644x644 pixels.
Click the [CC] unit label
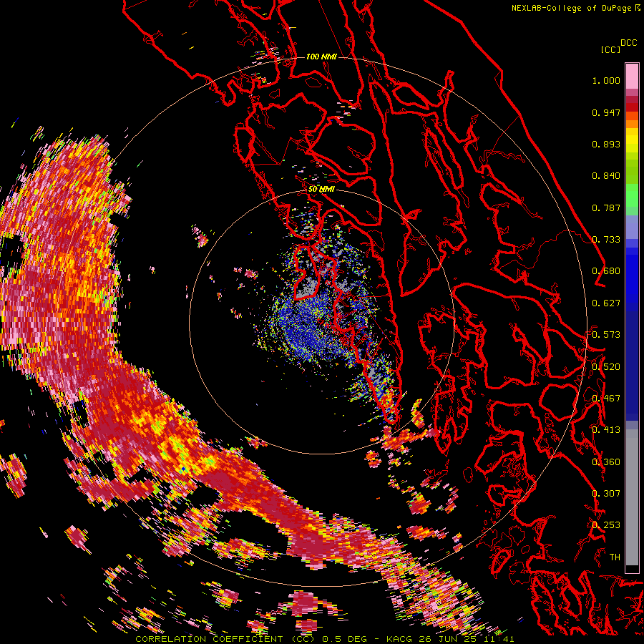click(x=610, y=49)
